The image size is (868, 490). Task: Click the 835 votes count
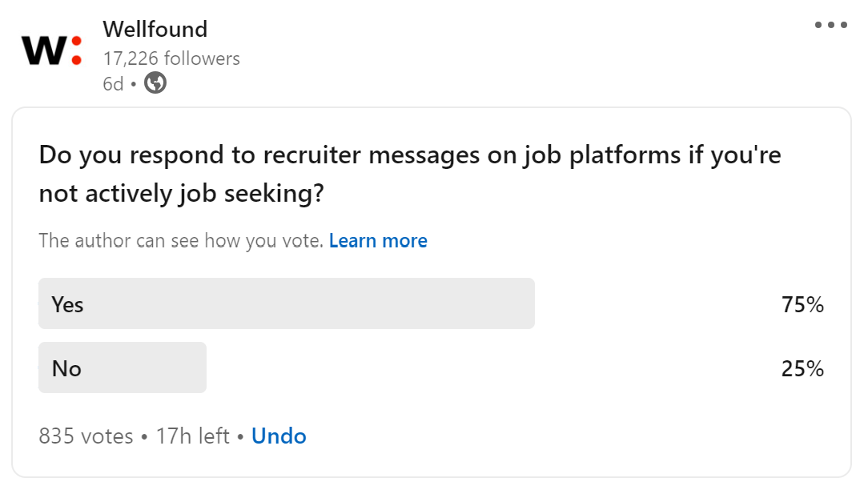86,436
